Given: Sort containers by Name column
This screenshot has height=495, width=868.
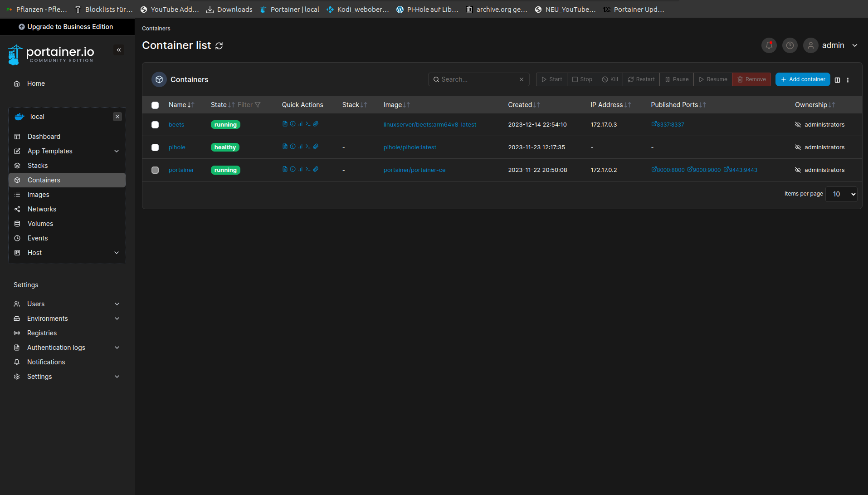Looking at the screenshot, I should [x=181, y=105].
